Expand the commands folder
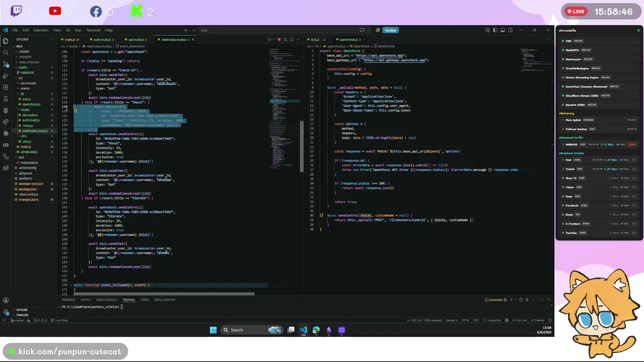This screenshot has height=362, width=644. pos(28,83)
